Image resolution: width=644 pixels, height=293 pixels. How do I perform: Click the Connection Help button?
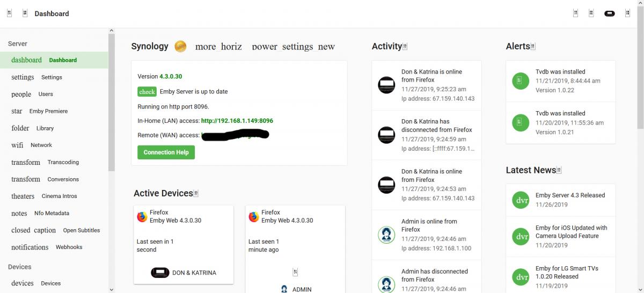166,152
